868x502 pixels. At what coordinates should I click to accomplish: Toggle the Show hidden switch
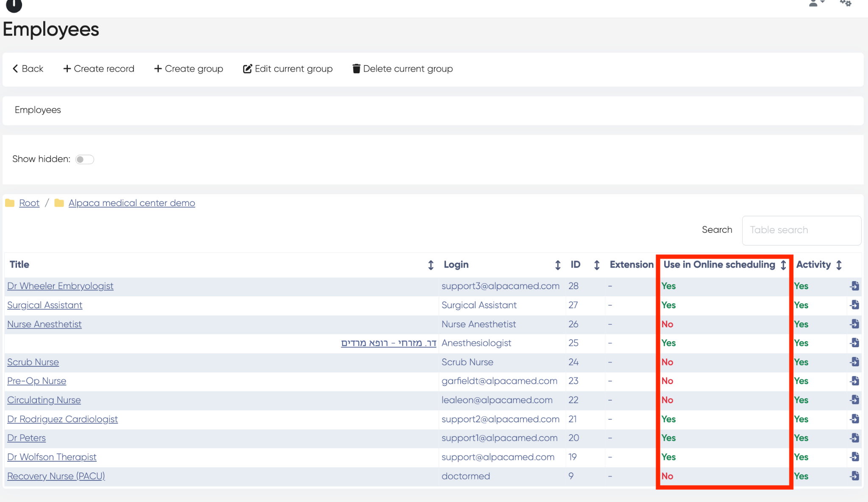(84, 159)
